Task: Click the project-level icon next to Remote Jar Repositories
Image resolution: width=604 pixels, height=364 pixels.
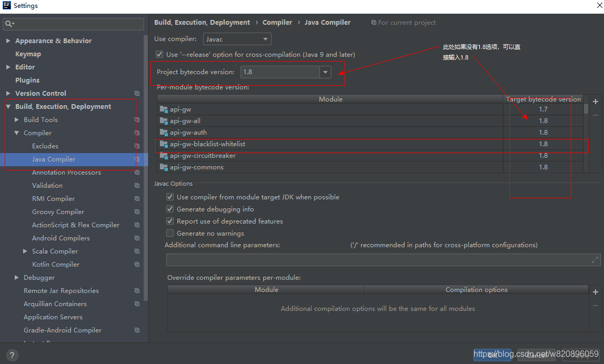Action: [137, 291]
